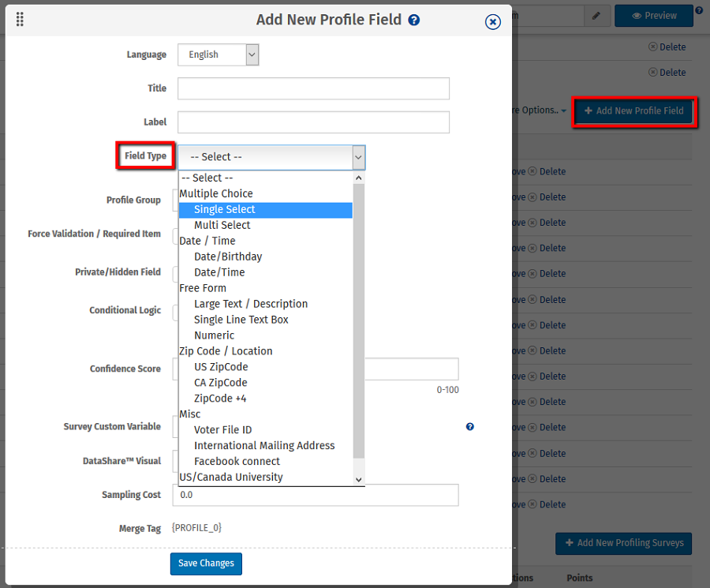Click the 'Zip Code / Location' group header

pos(226,351)
